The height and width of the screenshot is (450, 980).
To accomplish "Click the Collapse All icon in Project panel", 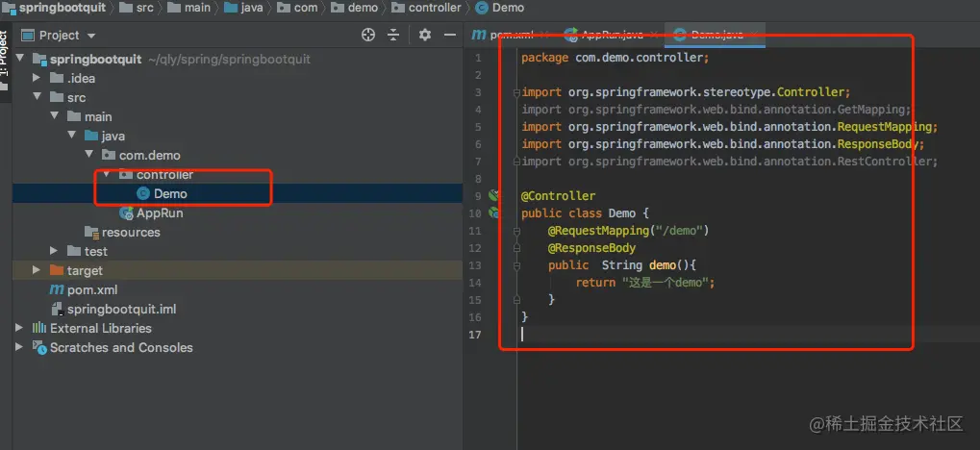I will pos(393,35).
